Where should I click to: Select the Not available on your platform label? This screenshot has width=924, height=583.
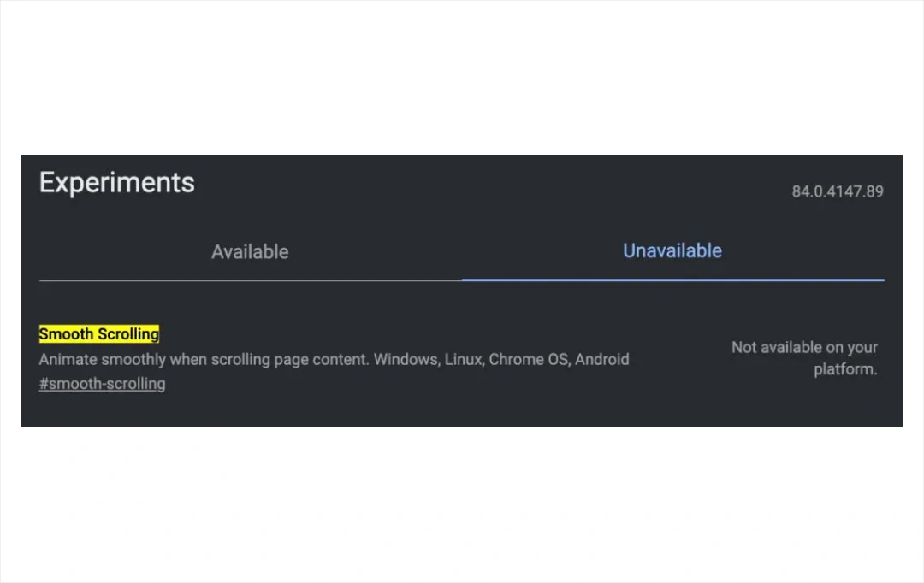pyautogui.click(x=803, y=358)
